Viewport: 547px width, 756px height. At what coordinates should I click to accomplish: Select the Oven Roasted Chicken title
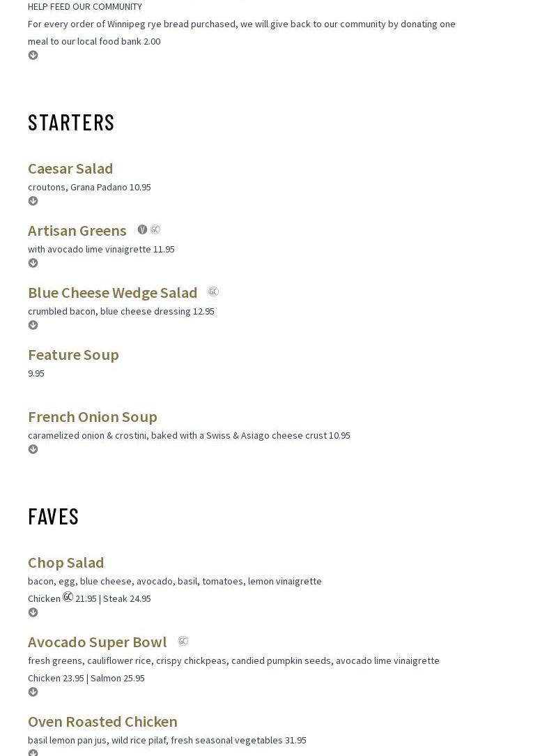pyautogui.click(x=102, y=721)
